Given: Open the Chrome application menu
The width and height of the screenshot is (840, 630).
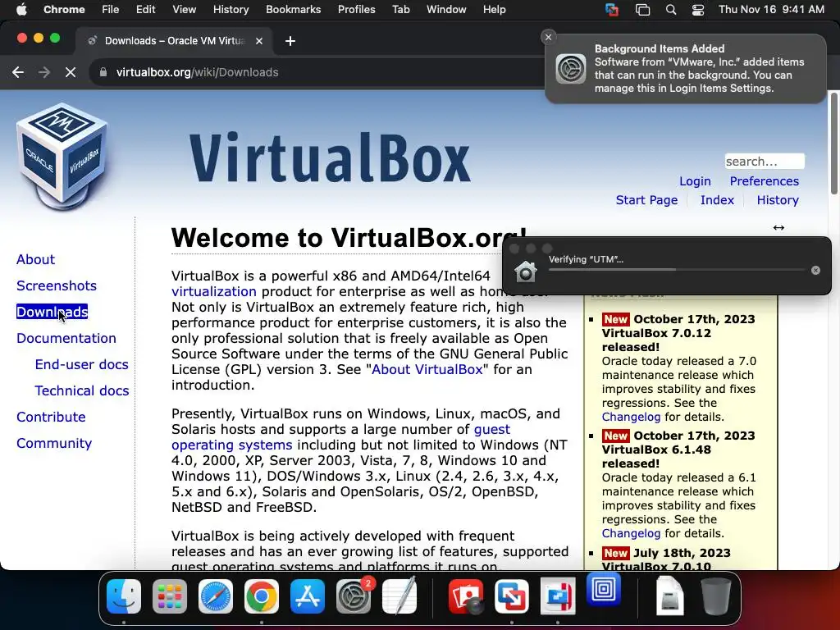Looking at the screenshot, I should (x=64, y=9).
